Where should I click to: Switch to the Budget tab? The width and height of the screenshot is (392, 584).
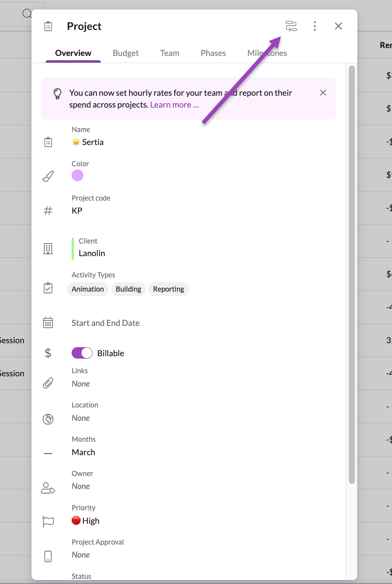pyautogui.click(x=126, y=53)
